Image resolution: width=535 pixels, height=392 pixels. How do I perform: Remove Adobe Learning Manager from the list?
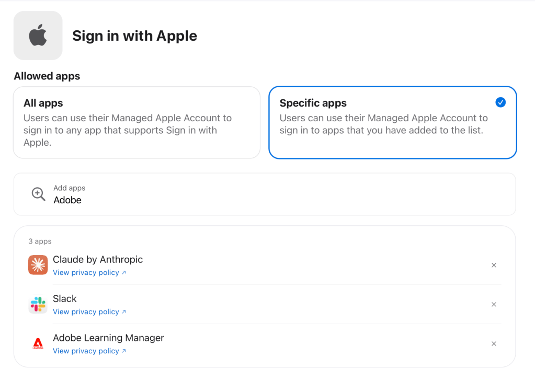(x=494, y=344)
